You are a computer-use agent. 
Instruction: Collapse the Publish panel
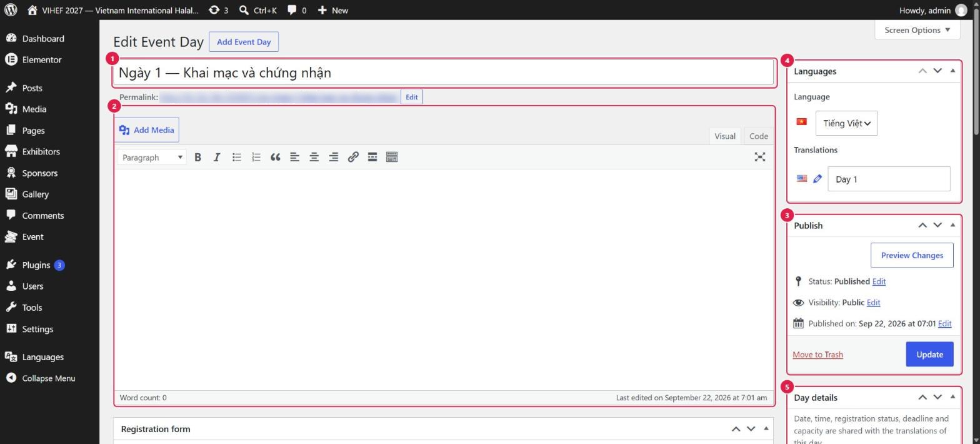point(952,225)
